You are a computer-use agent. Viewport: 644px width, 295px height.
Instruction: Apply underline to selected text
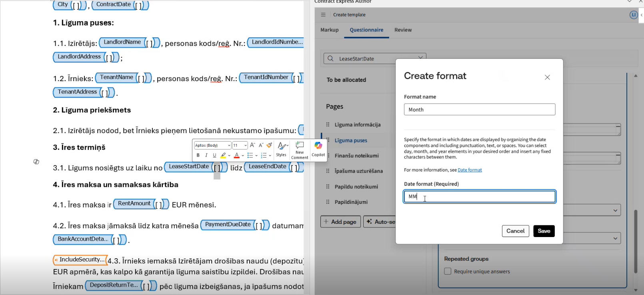click(x=214, y=155)
